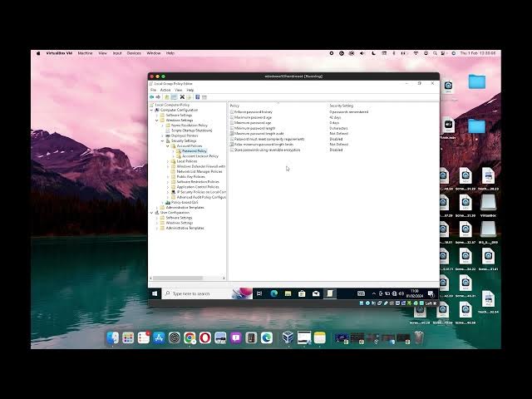
Task: Open App Store from the macOS Dock
Action: 159,337
